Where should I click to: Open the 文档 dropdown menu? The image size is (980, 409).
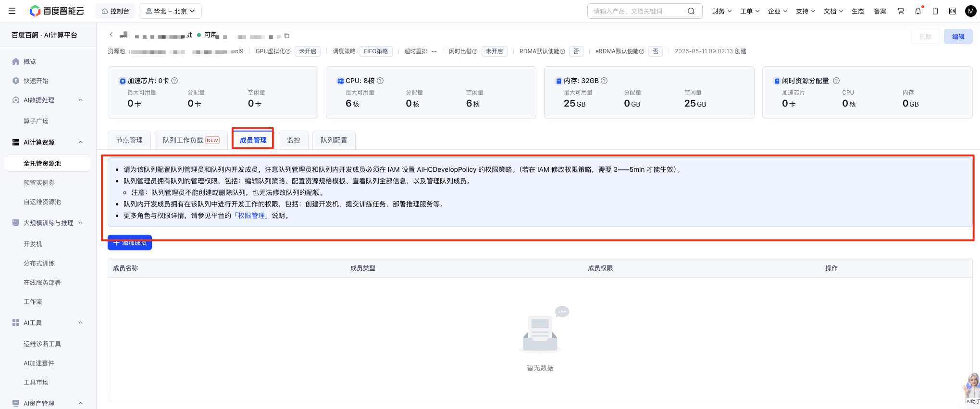[x=833, y=11]
